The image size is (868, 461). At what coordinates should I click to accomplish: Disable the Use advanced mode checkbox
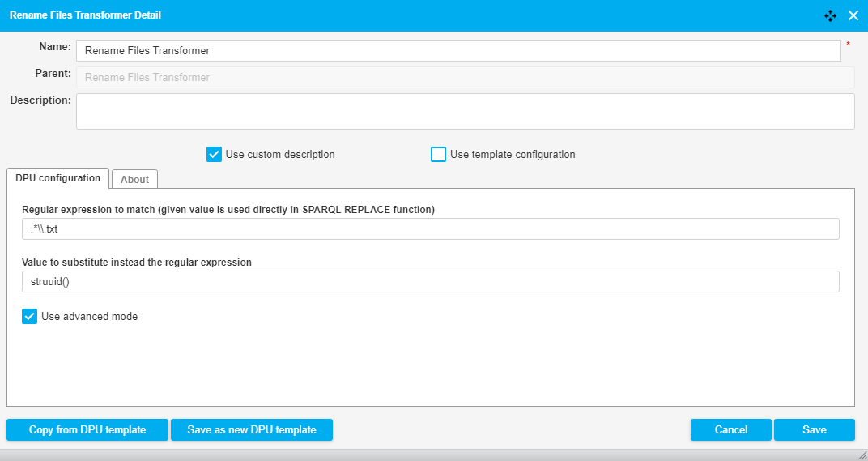30,317
